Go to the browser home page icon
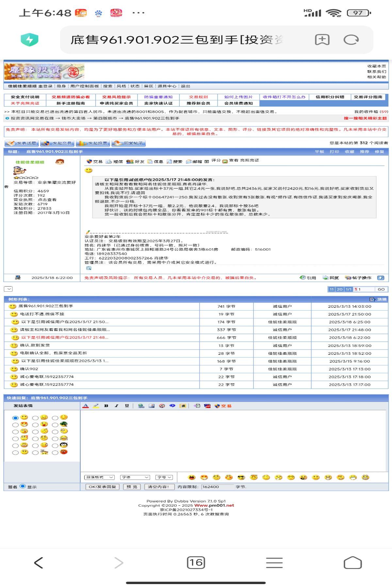 click(x=353, y=563)
